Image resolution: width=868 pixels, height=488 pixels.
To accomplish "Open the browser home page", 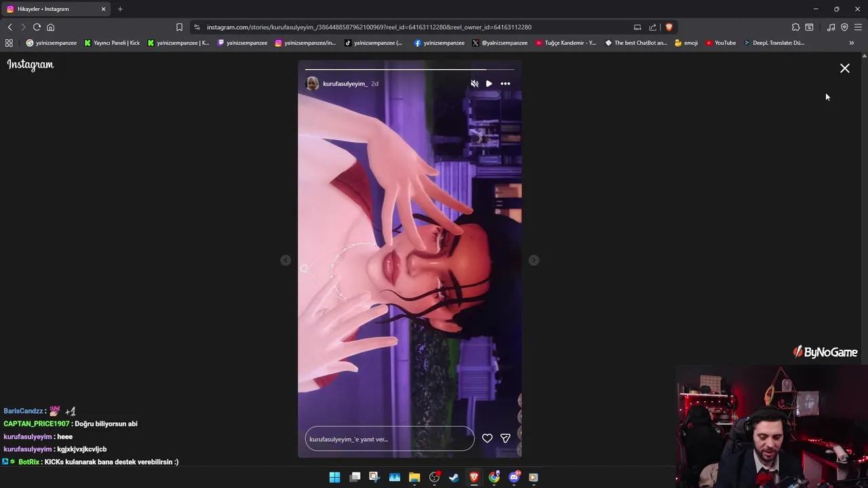I will [x=50, y=27].
